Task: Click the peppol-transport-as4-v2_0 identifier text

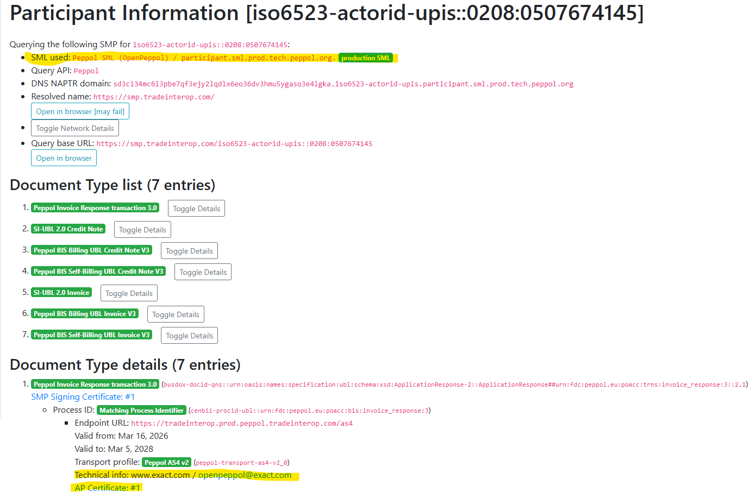Action: pyautogui.click(x=241, y=463)
